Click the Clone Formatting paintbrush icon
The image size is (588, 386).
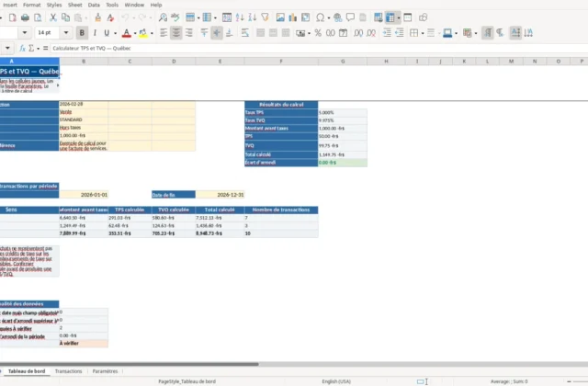pos(98,17)
